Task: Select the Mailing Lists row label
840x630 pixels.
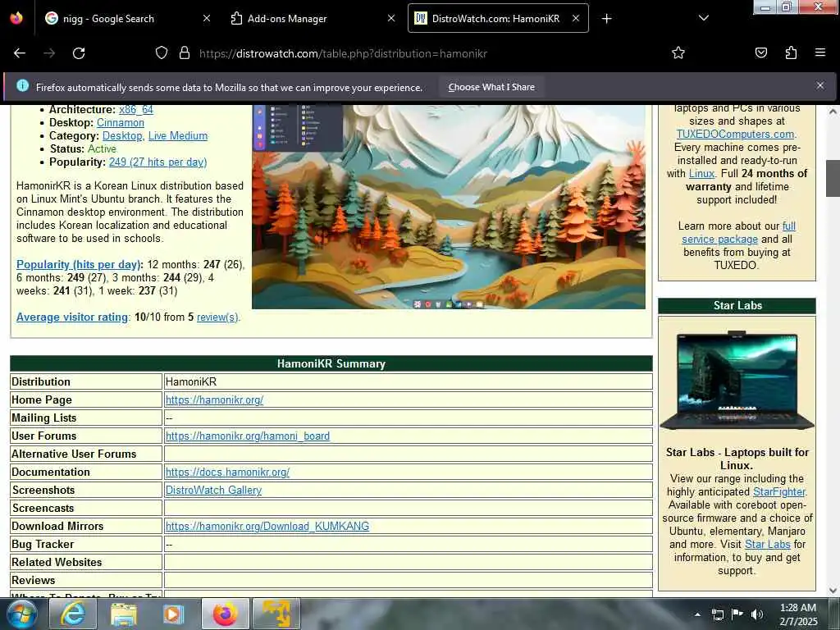Action: pyautogui.click(x=44, y=418)
